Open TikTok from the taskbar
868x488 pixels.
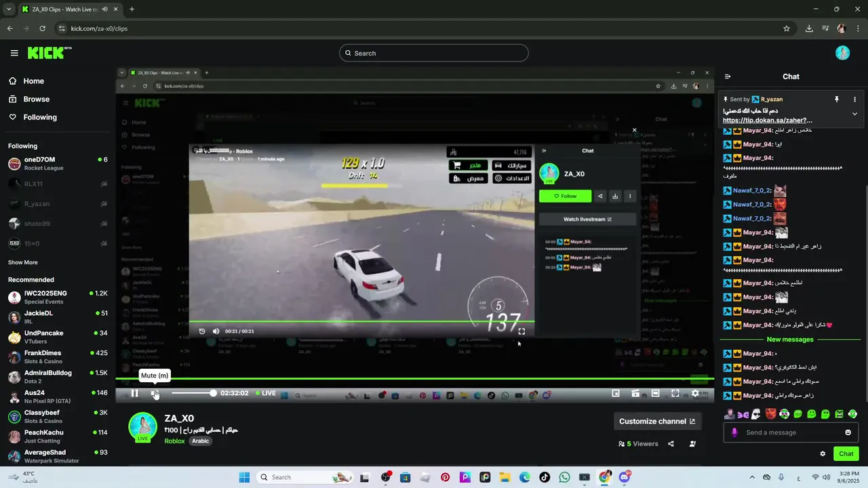pyautogui.click(x=545, y=477)
